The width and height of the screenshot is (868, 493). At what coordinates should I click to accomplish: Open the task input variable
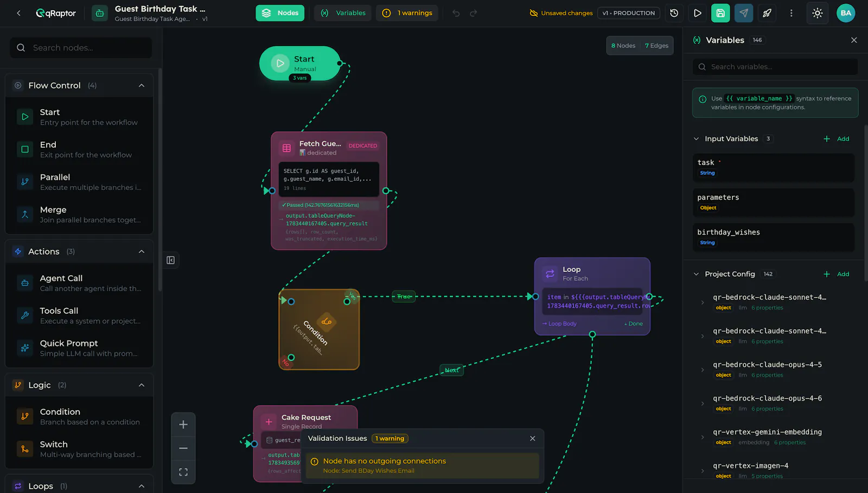[x=774, y=168]
